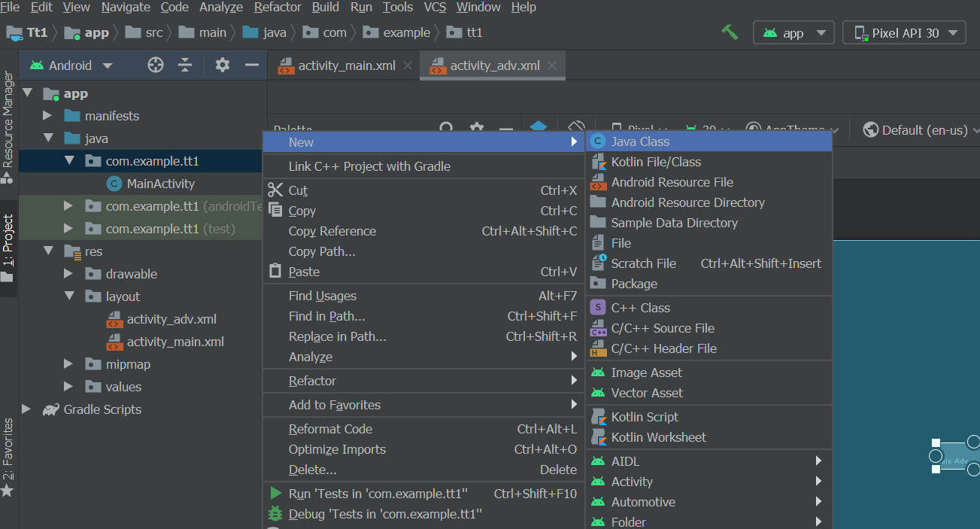Viewport: 980px width, 529px height.
Task: Open Project panel settings gear
Action: (x=222, y=65)
